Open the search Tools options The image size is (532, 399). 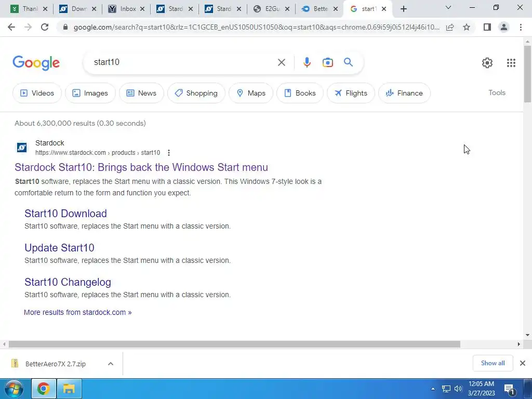coord(497,92)
